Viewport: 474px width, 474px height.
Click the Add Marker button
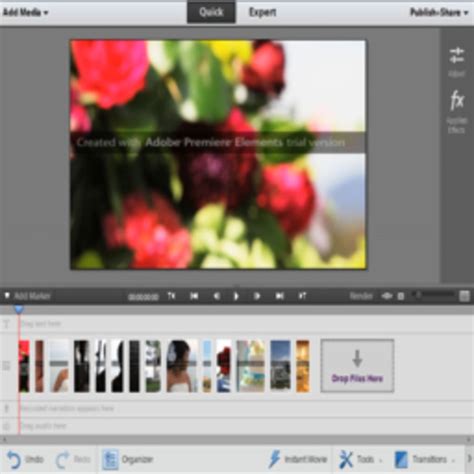[x=27, y=296]
